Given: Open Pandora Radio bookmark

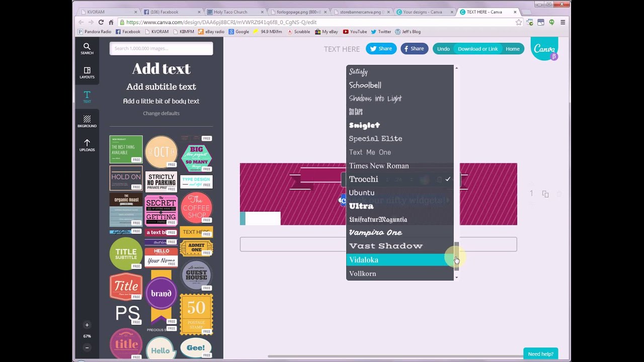Looking at the screenshot, I should 95,32.
